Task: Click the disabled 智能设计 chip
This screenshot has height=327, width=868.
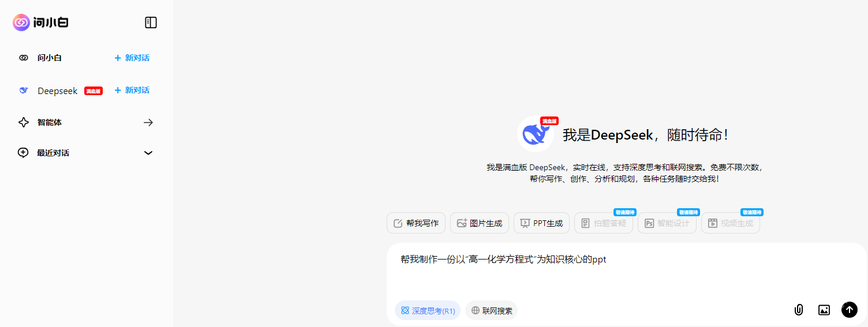Action: click(667, 223)
